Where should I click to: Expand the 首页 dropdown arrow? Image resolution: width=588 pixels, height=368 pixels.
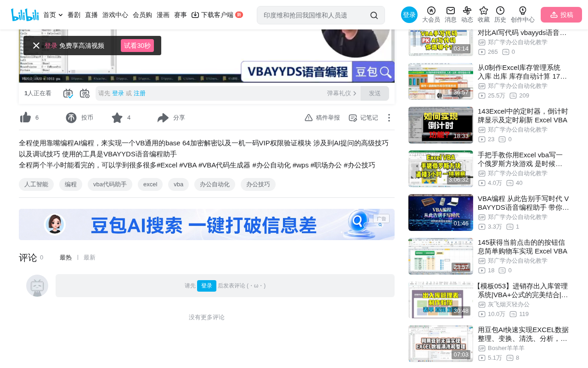pyautogui.click(x=61, y=15)
